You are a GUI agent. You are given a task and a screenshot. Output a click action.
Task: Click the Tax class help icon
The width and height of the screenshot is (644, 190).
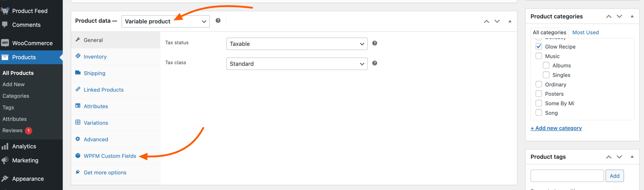coord(374,63)
